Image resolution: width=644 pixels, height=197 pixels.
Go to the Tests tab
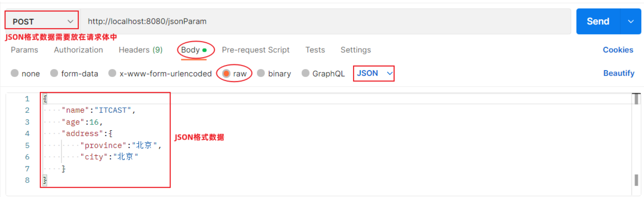(315, 50)
